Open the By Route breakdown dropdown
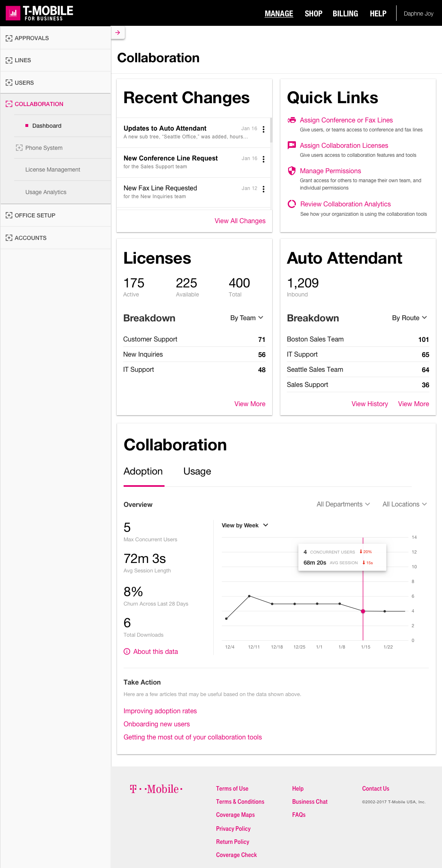The width and height of the screenshot is (442, 868). pyautogui.click(x=410, y=318)
